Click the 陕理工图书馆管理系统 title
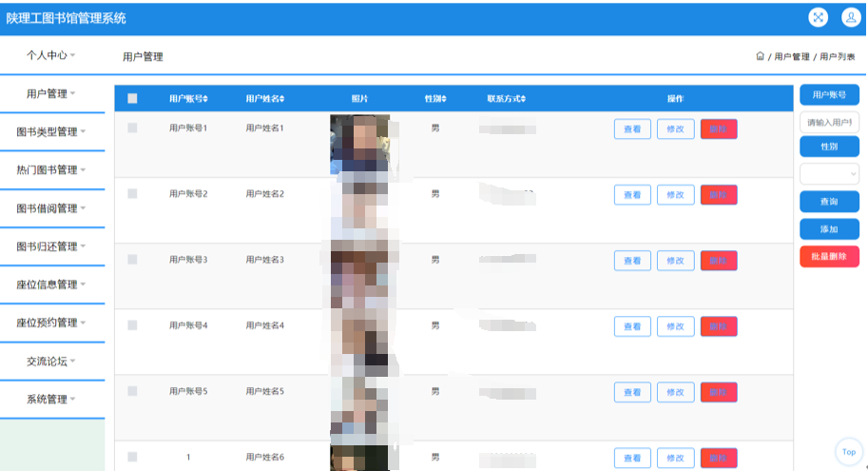Image resolution: width=868 pixels, height=471 pixels. coord(66,18)
